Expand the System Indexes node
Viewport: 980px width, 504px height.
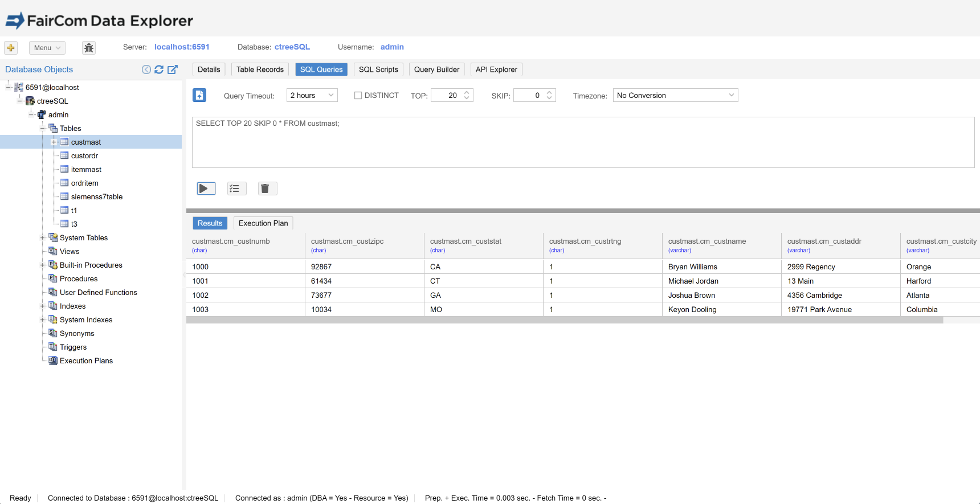click(x=43, y=319)
